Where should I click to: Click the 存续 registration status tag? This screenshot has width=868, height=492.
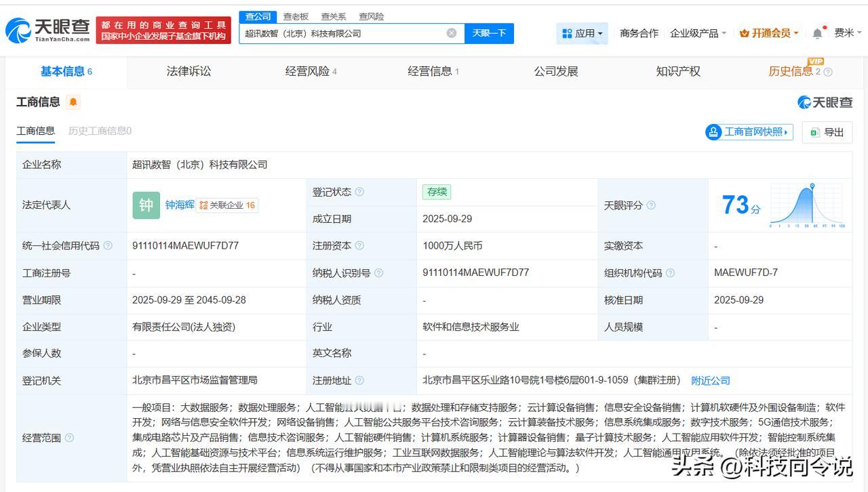tap(437, 192)
